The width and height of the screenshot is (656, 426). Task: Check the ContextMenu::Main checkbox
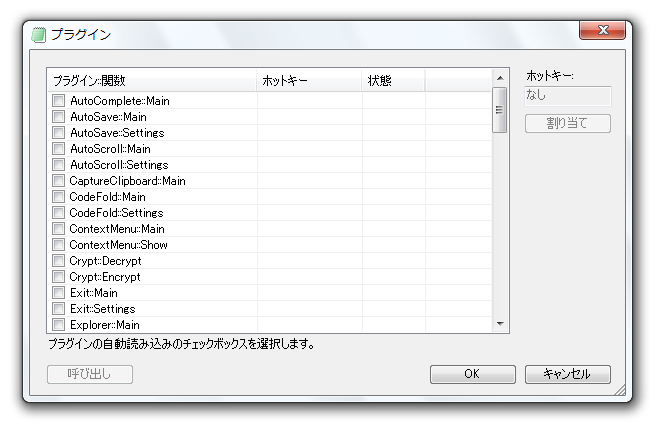coord(59,228)
